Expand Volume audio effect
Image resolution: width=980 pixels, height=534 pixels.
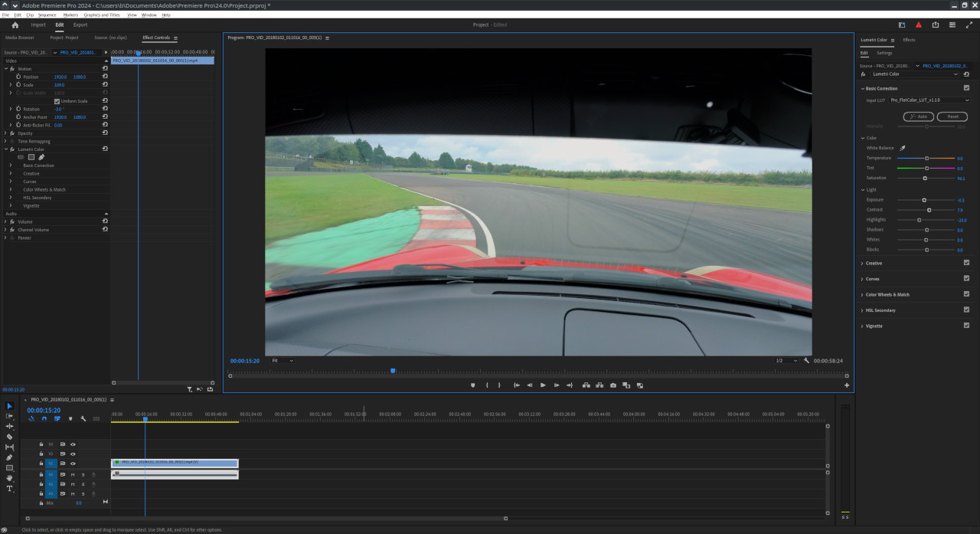pos(6,221)
